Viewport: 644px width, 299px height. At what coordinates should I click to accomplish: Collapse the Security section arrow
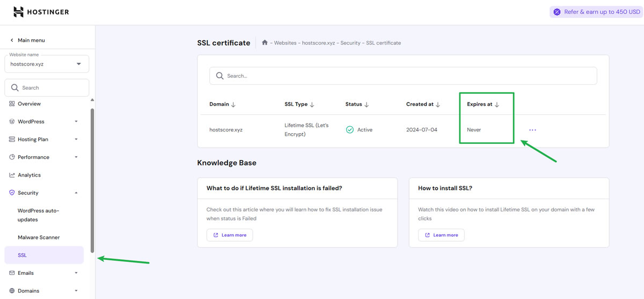[76, 193]
